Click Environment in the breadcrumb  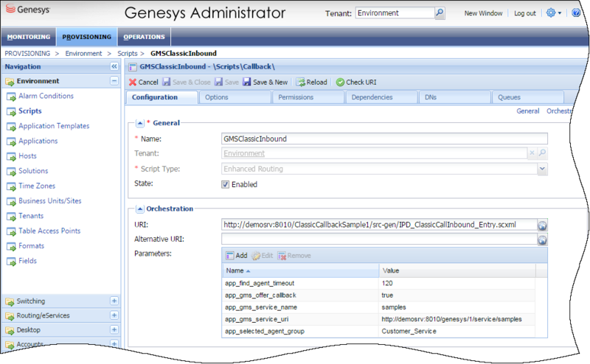83,53
